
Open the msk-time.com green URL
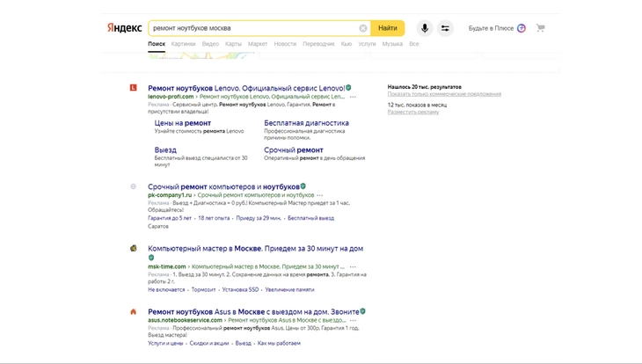coord(166,266)
